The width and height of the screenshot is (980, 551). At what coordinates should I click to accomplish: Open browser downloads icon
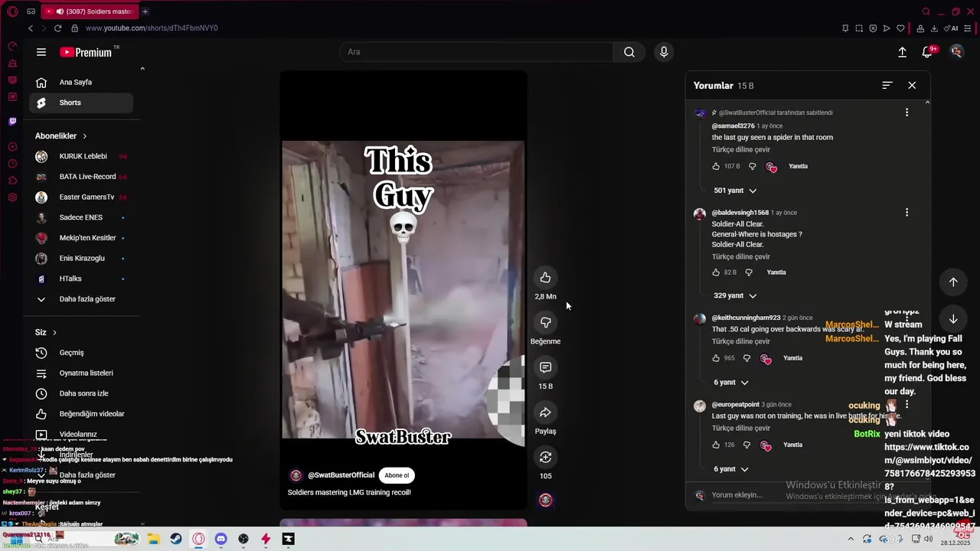933,28
